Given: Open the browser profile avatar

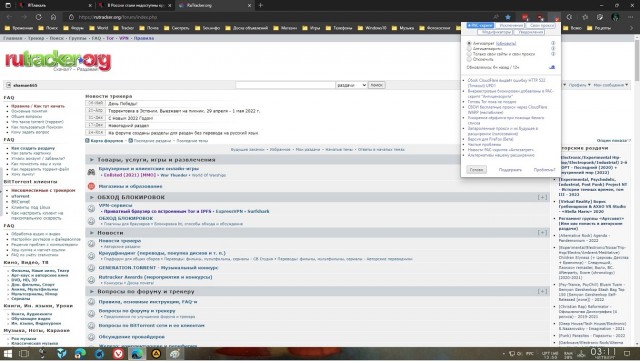Looking at the screenshot, I should 615,17.
